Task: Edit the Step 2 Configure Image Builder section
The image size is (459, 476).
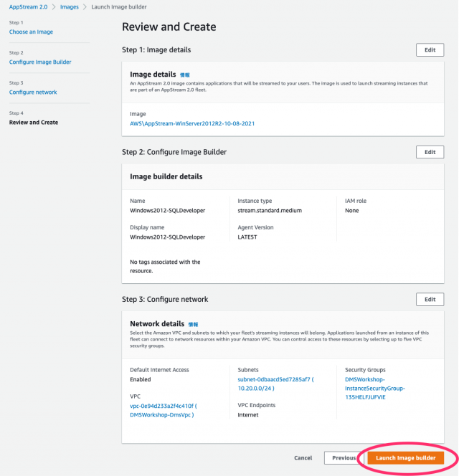Action: [x=430, y=152]
